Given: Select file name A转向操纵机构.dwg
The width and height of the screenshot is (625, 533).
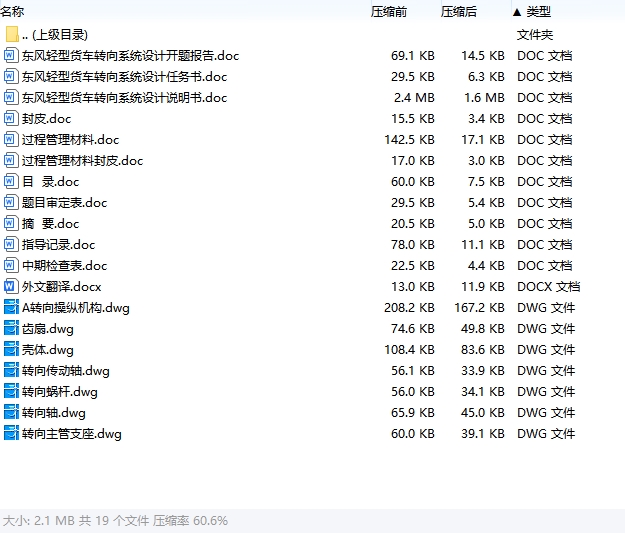Looking at the screenshot, I should (x=76, y=308).
